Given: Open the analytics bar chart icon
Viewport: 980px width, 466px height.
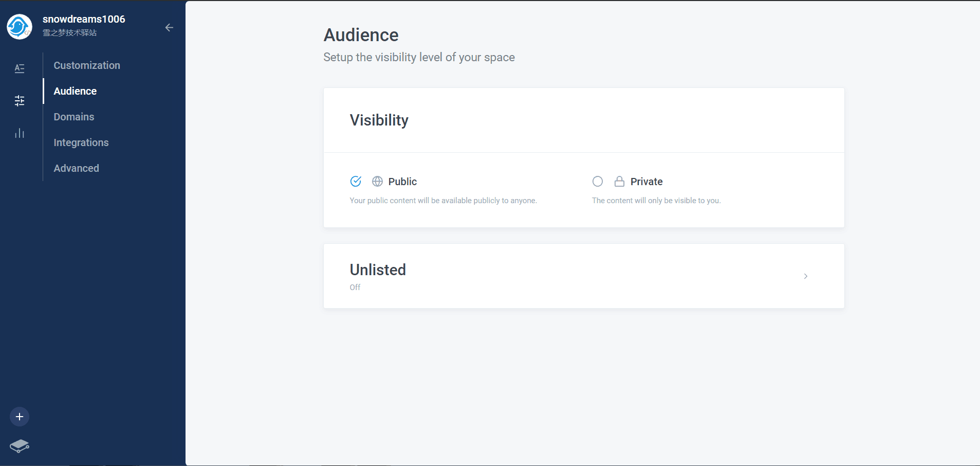Looking at the screenshot, I should 19,133.
